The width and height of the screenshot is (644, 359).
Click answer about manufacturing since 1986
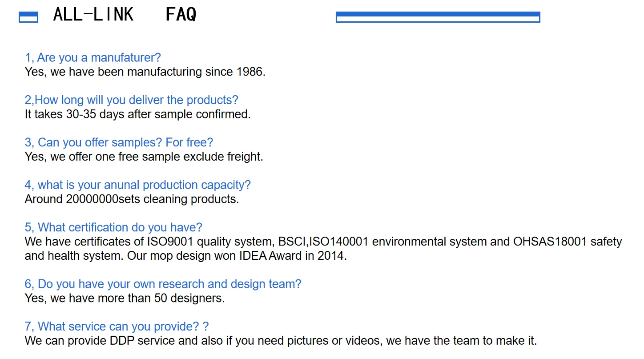[145, 72]
